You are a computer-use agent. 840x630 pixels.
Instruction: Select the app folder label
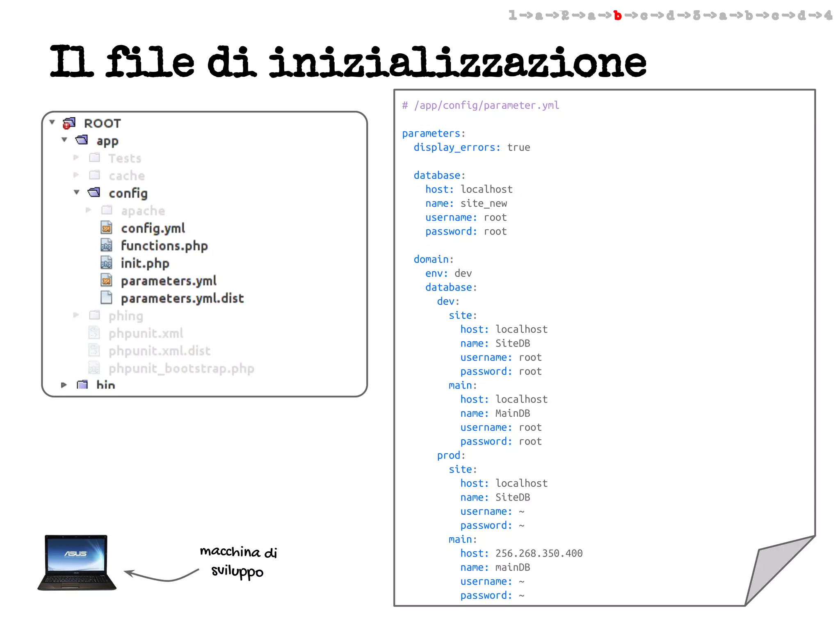pos(107,142)
